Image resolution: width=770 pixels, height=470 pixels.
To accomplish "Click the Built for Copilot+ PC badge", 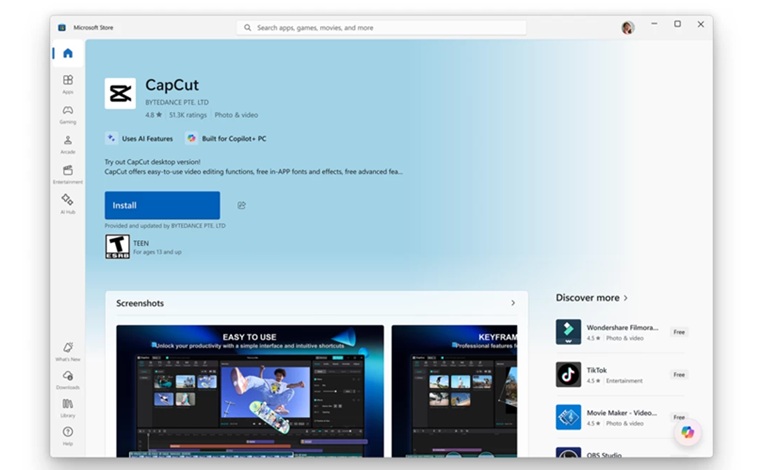I will point(226,138).
